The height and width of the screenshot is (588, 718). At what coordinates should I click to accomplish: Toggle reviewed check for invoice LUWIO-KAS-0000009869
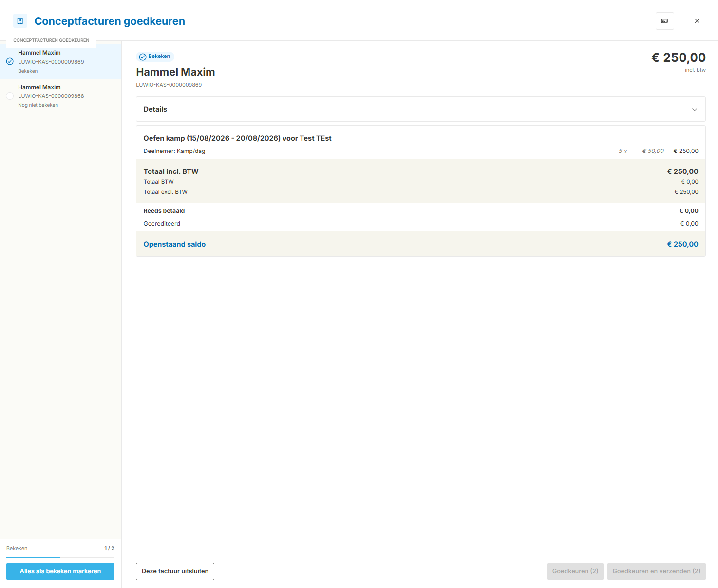coord(10,61)
